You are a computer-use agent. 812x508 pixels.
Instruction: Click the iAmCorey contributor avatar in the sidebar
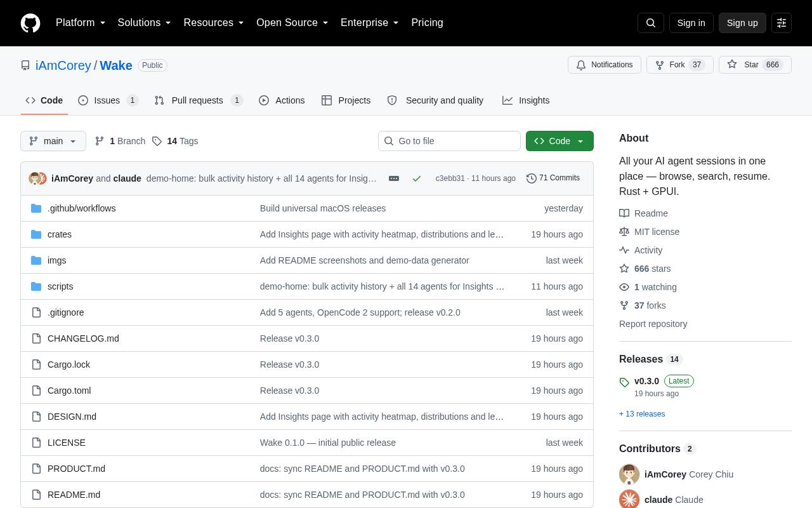[629, 474]
